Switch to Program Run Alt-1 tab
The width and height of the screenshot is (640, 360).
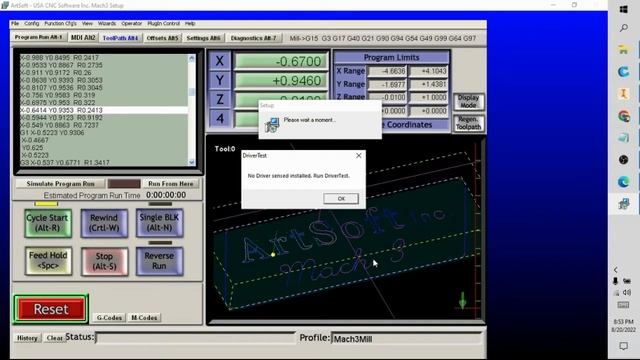pos(38,37)
